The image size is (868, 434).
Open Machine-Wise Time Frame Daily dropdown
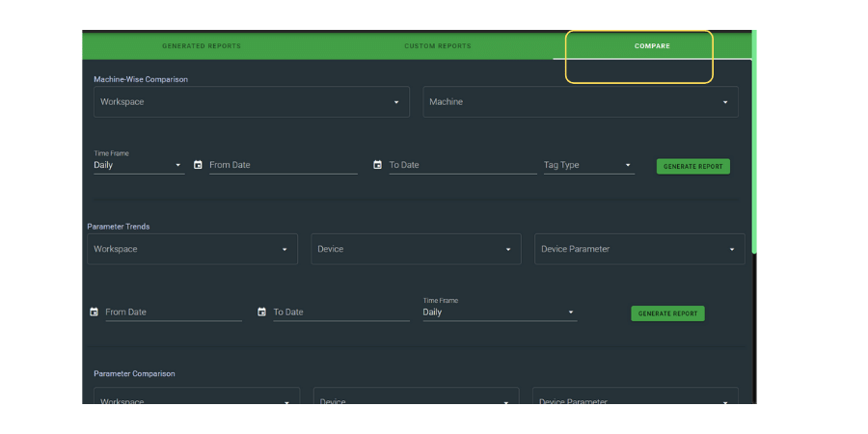coord(138,165)
